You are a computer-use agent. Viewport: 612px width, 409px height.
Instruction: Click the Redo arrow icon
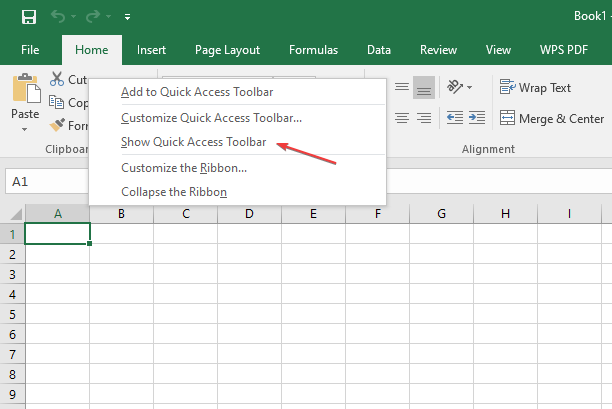pos(93,17)
